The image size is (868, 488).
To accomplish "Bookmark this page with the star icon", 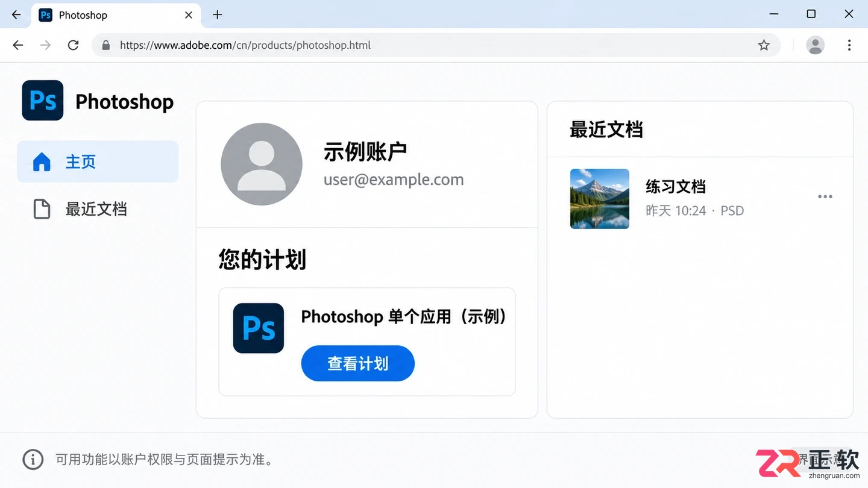I will click(764, 45).
